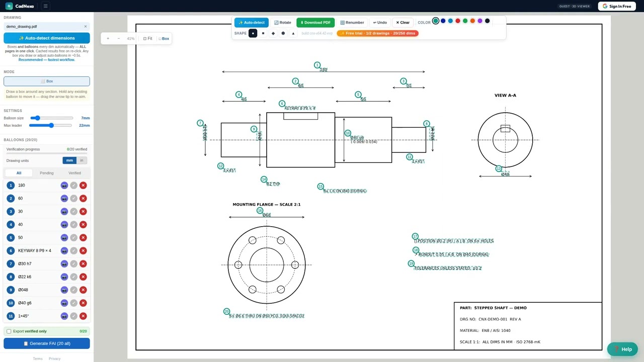
Task: Select the square balloon shape
Action: pyautogui.click(x=263, y=33)
